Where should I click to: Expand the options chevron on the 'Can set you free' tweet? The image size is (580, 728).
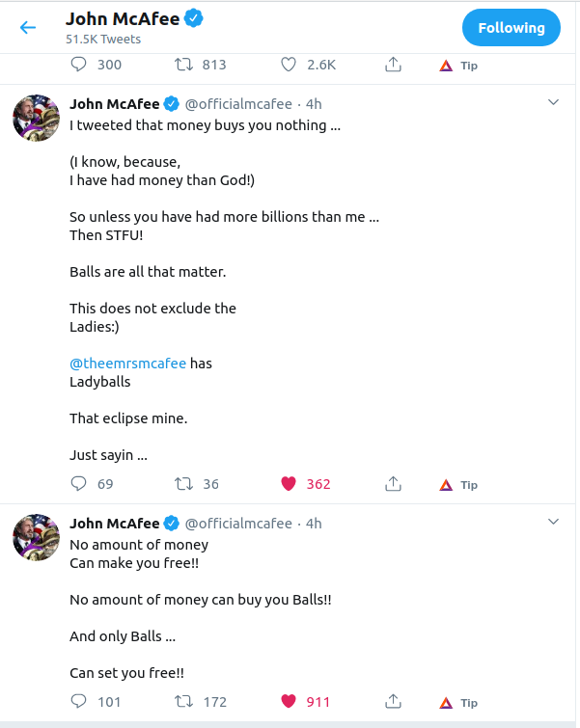(553, 522)
